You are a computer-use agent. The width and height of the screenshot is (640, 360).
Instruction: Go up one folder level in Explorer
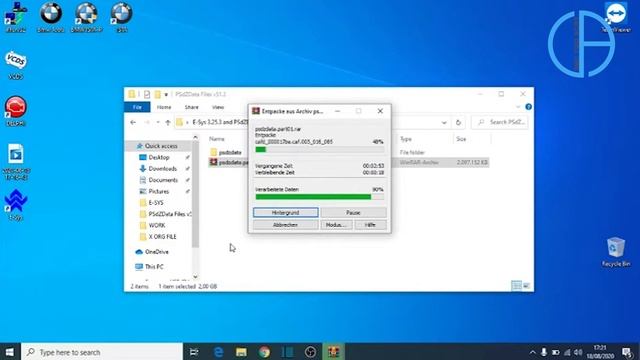pyautogui.click(x=168, y=122)
